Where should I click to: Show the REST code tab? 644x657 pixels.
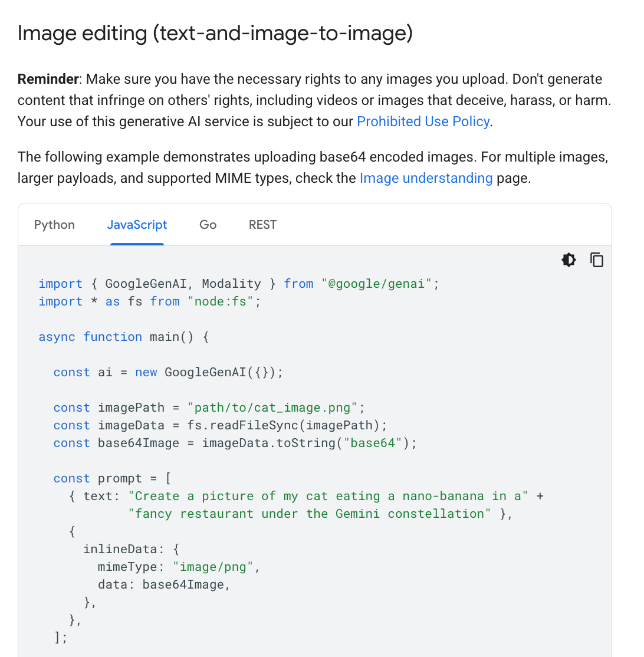pyautogui.click(x=262, y=225)
